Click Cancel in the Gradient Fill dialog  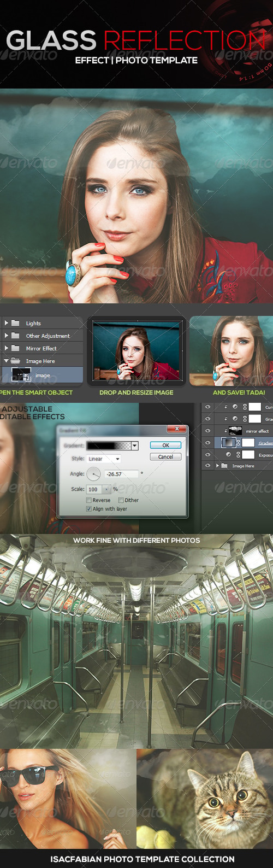coord(165,456)
